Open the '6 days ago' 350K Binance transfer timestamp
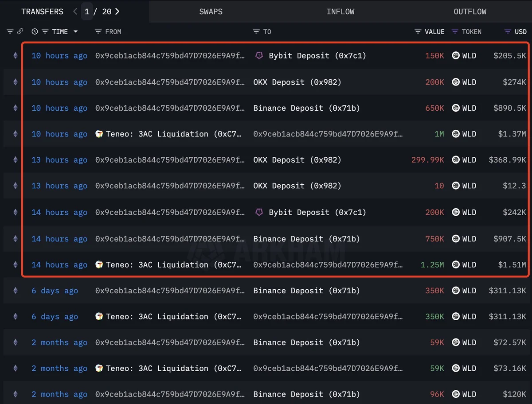Image resolution: width=532 pixels, height=404 pixels. 55,291
